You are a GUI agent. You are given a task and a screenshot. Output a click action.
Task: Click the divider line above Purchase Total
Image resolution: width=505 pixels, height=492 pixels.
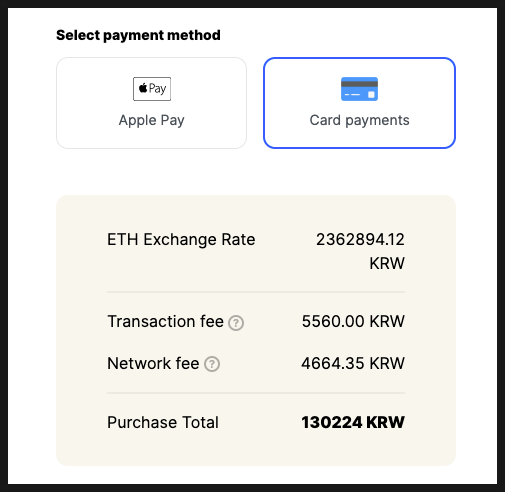point(256,393)
